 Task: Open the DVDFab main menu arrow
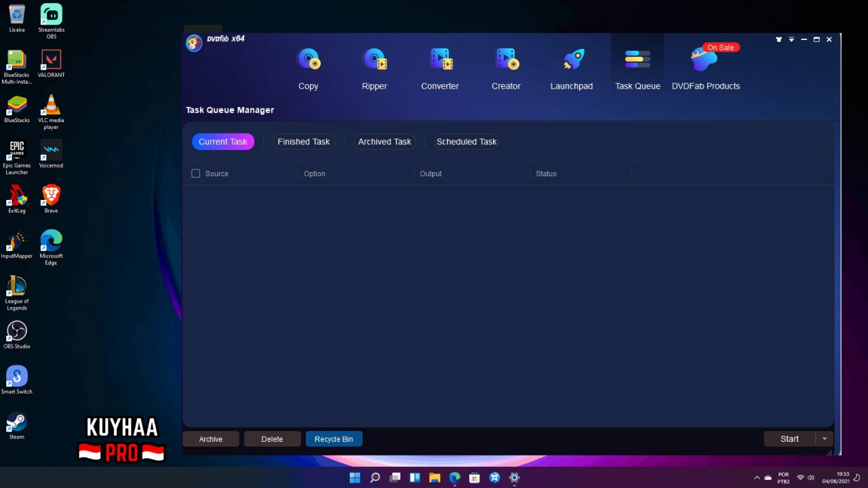(x=791, y=39)
